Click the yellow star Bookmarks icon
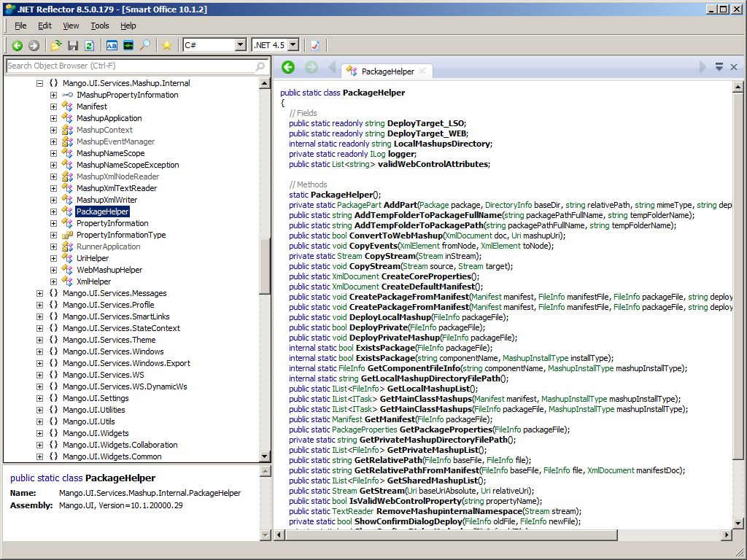This screenshot has height=560, width=747. click(167, 45)
